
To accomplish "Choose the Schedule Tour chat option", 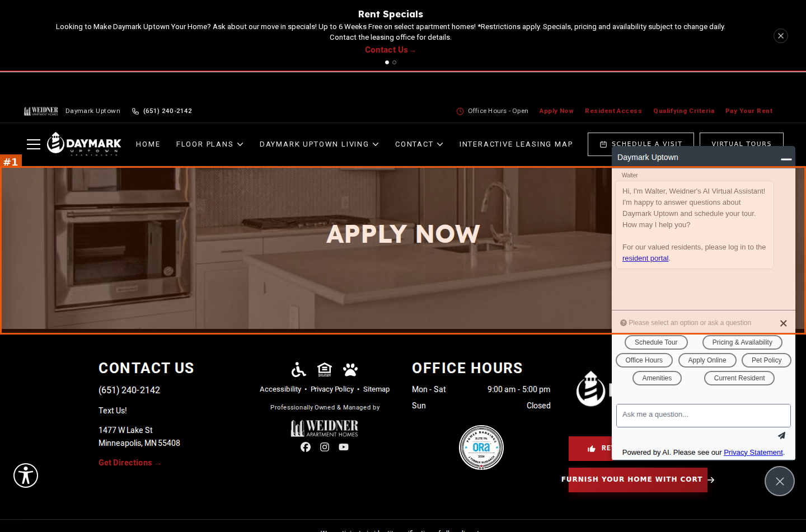I will pyautogui.click(x=656, y=342).
